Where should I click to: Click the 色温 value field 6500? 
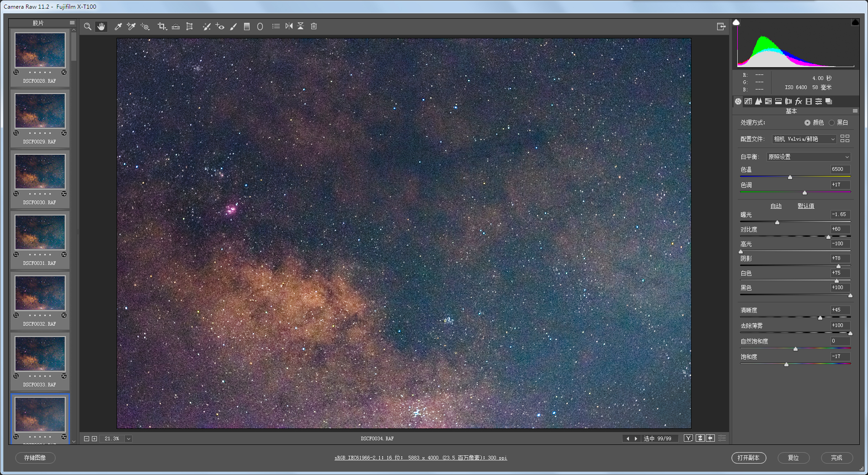tap(840, 169)
